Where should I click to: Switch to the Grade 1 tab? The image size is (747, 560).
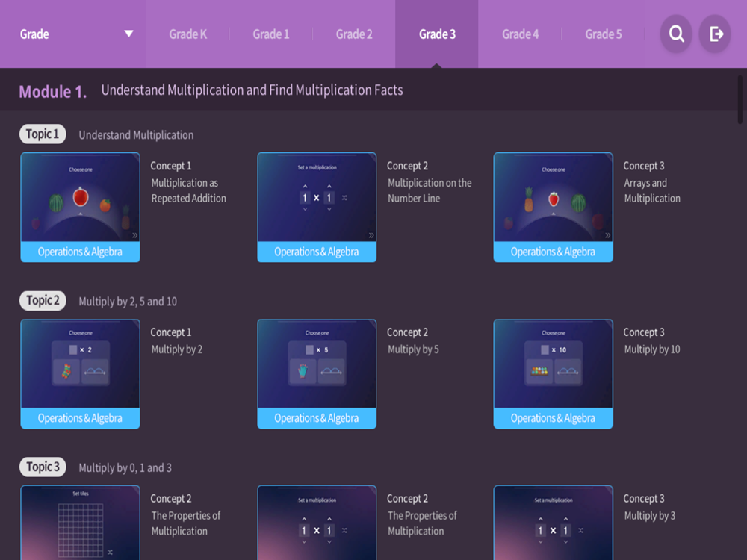point(270,34)
